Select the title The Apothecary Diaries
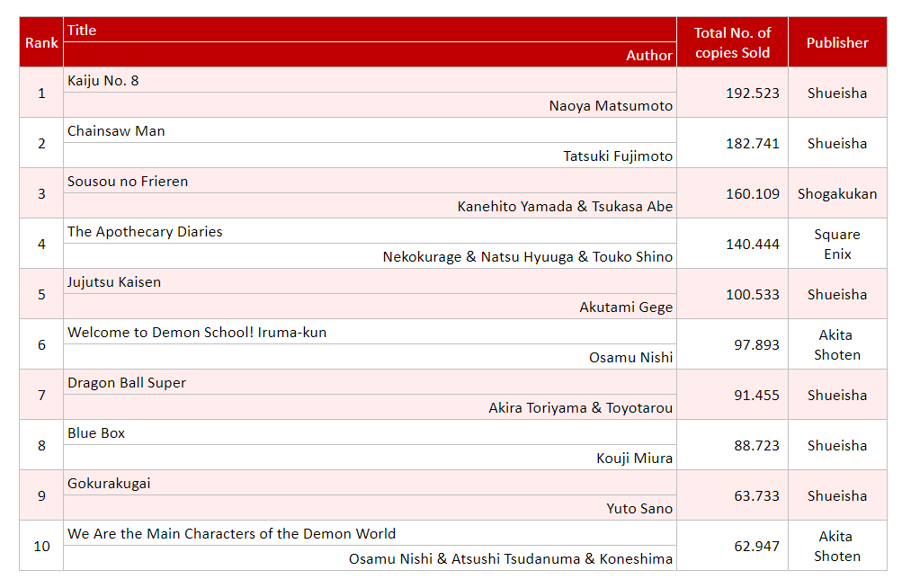 [145, 232]
